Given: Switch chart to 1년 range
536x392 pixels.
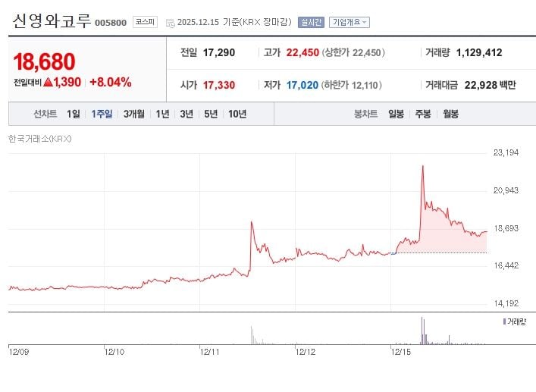Looking at the screenshot, I should click(162, 114).
